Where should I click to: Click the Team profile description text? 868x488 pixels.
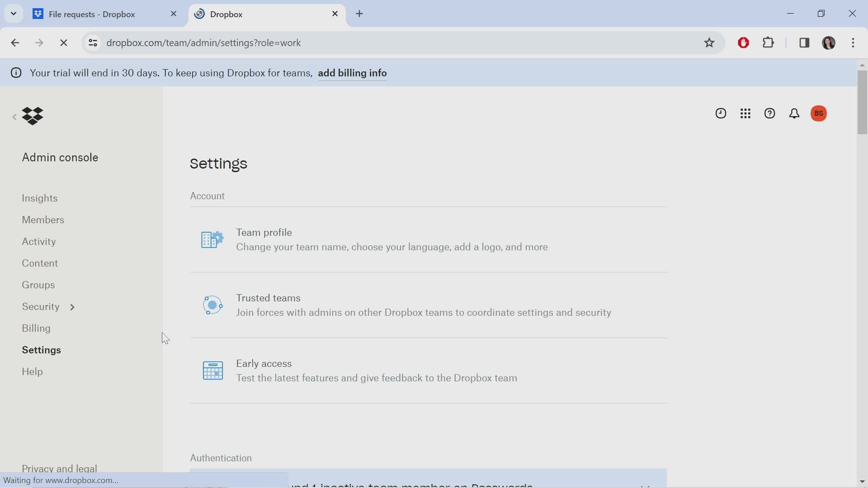click(x=392, y=247)
